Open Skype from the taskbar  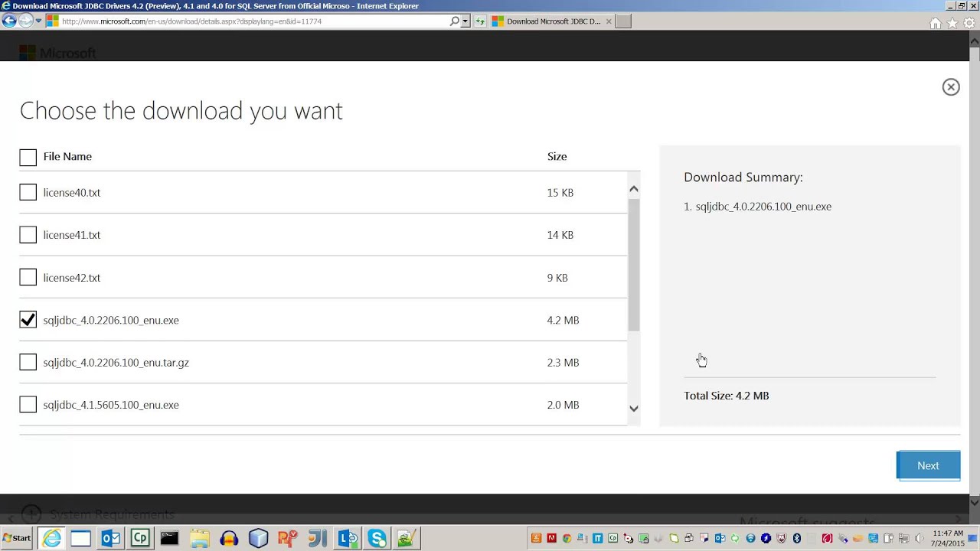click(377, 539)
